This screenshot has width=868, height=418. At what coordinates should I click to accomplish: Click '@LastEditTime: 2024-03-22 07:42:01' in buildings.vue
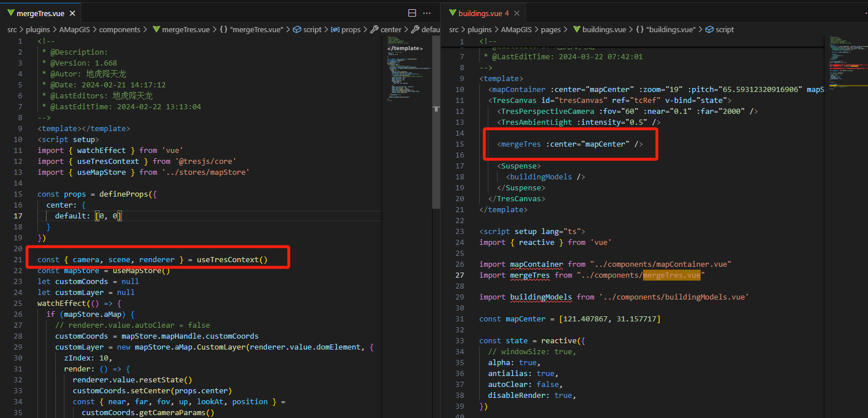click(x=568, y=56)
